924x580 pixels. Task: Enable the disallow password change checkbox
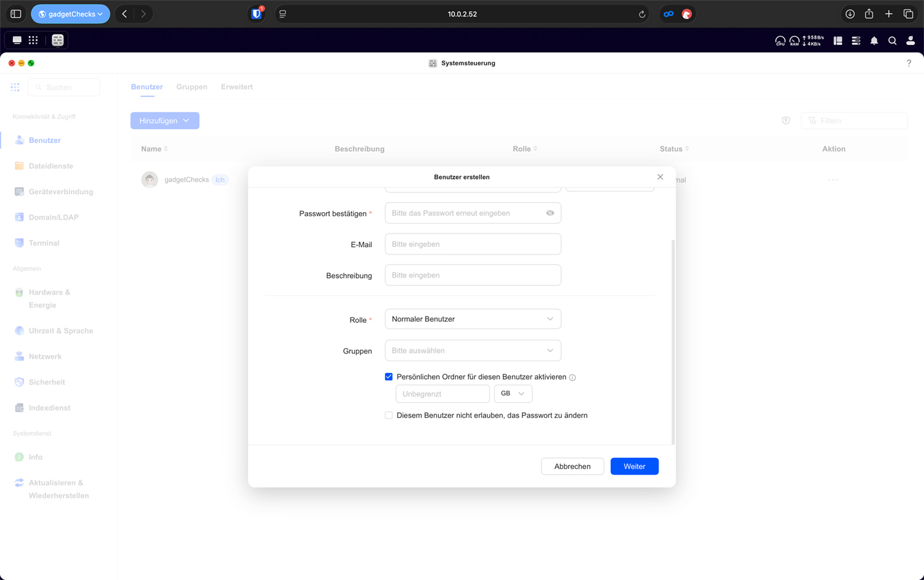(x=389, y=415)
